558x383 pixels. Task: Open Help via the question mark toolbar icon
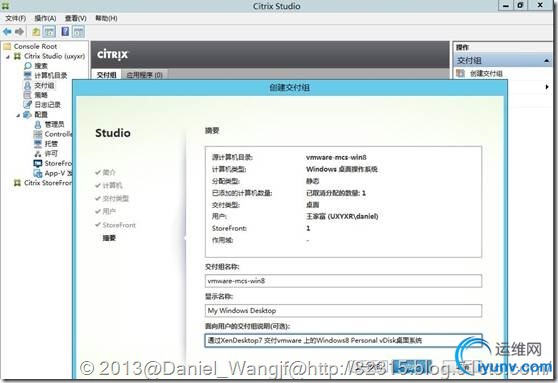(x=65, y=32)
